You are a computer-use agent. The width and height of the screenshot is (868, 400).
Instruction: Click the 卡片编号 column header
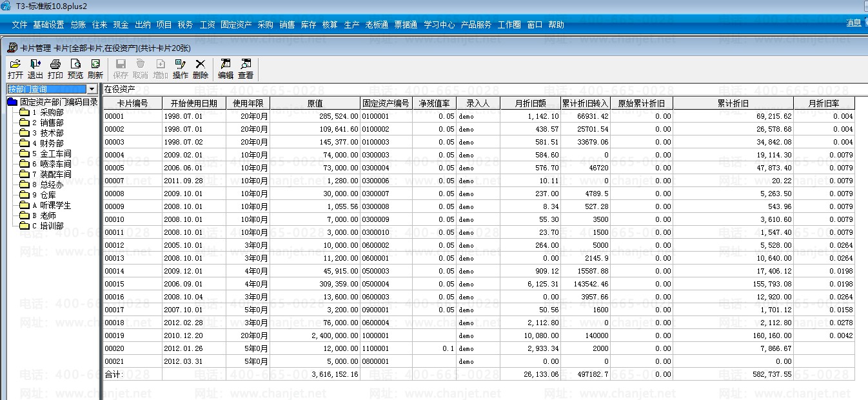(132, 103)
